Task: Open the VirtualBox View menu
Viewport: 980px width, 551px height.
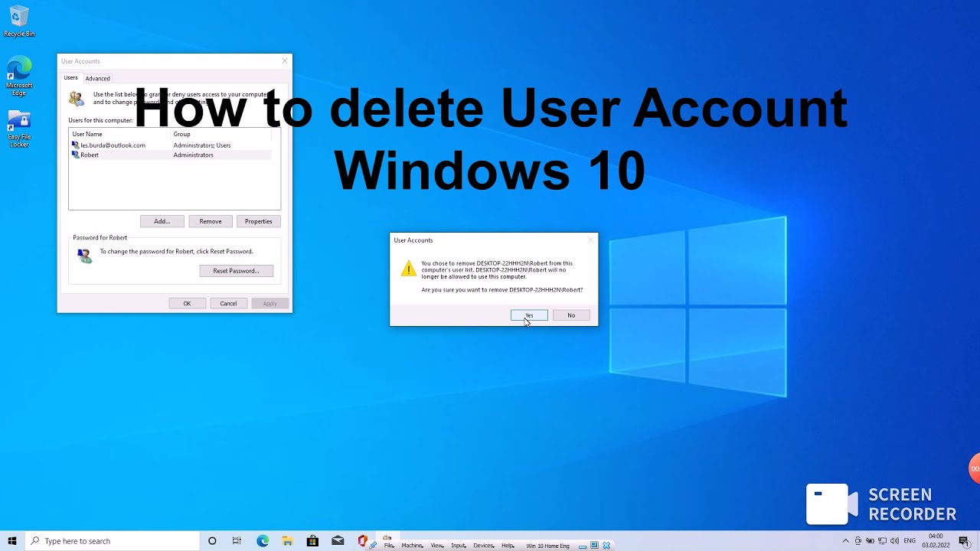Action: point(437,546)
